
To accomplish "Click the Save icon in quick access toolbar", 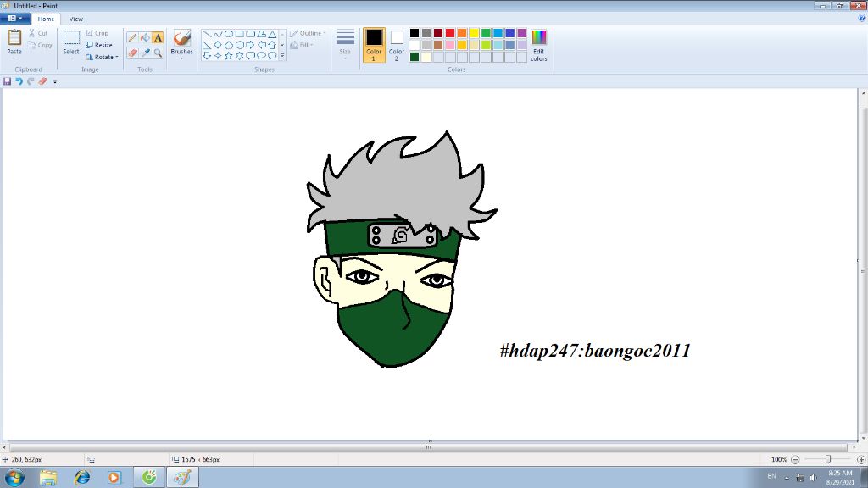I will [x=7, y=81].
